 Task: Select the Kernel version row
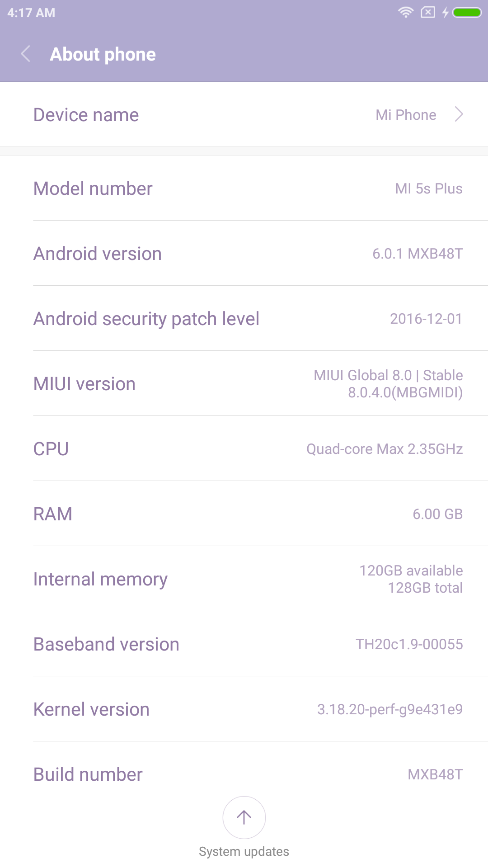tap(244, 709)
